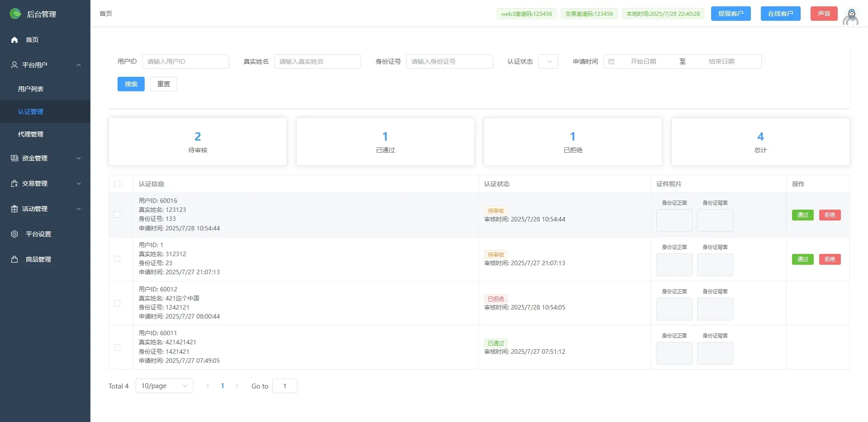The height and width of the screenshot is (422, 868).
Task: Open the user avatar in top-right corner
Action: tap(851, 16)
